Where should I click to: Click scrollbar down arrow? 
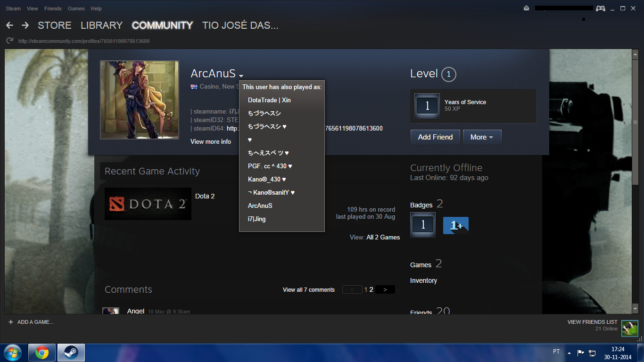click(x=636, y=309)
